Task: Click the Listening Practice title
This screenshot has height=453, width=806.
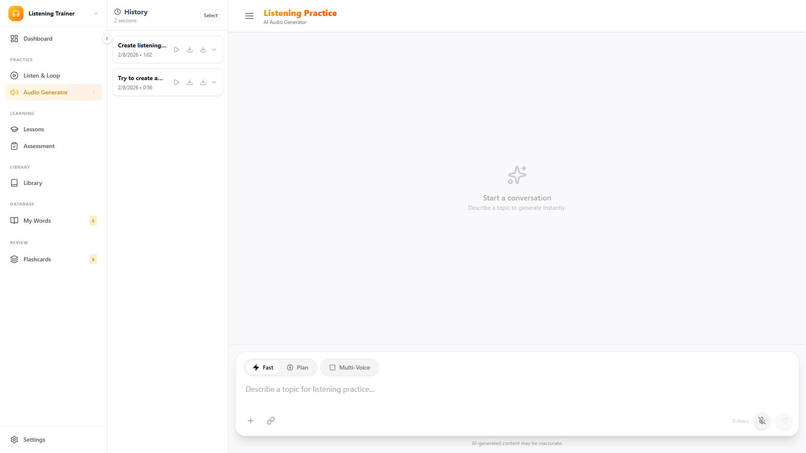Action: coord(300,13)
